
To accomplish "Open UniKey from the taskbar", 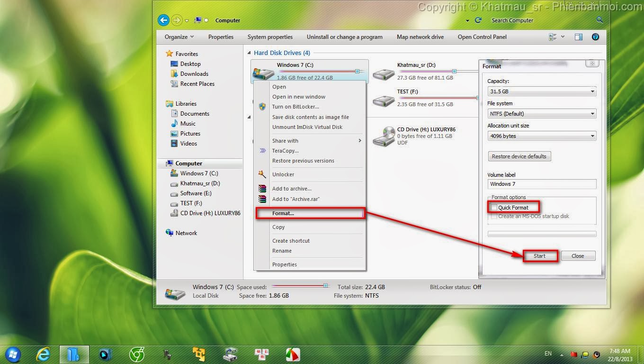I will pyautogui.click(x=262, y=354).
